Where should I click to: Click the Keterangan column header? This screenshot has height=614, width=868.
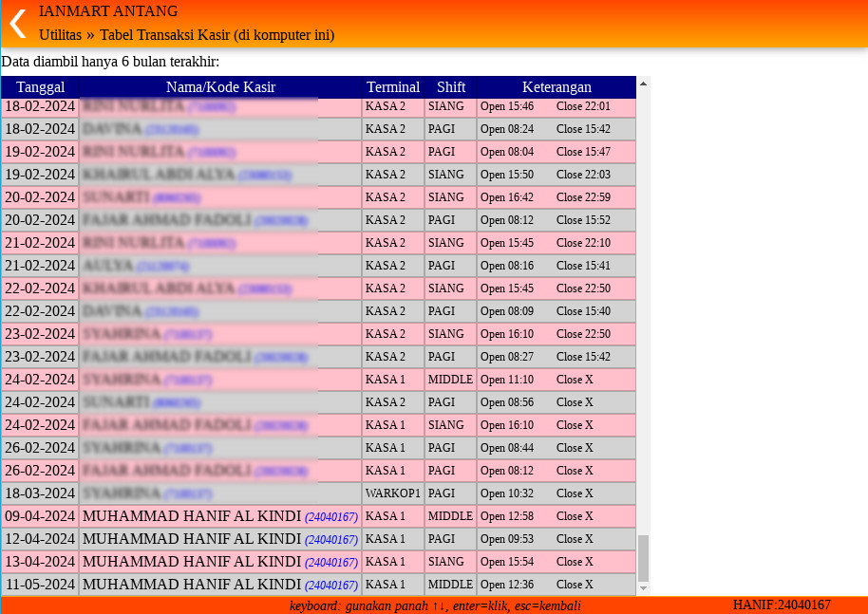tap(557, 87)
